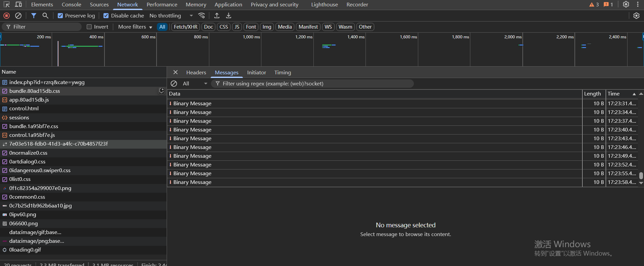The height and width of the screenshot is (266, 644).
Task: Click the export HAR download icon
Action: point(228,16)
